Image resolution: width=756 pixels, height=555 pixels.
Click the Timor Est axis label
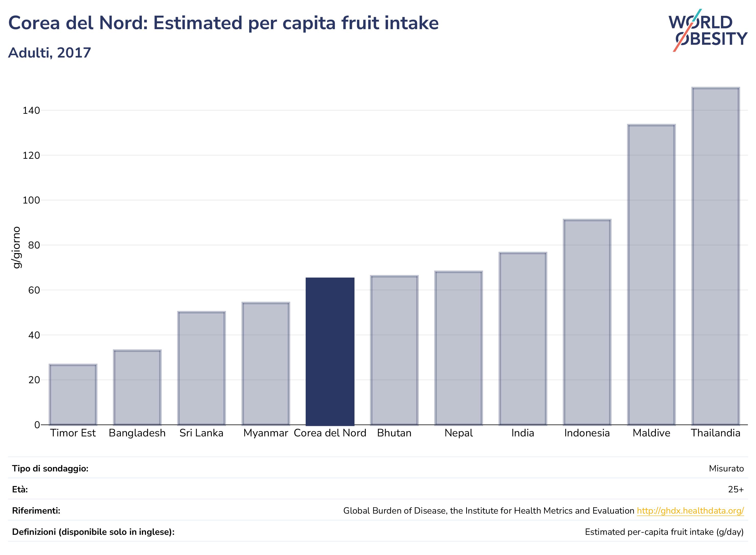(x=73, y=433)
